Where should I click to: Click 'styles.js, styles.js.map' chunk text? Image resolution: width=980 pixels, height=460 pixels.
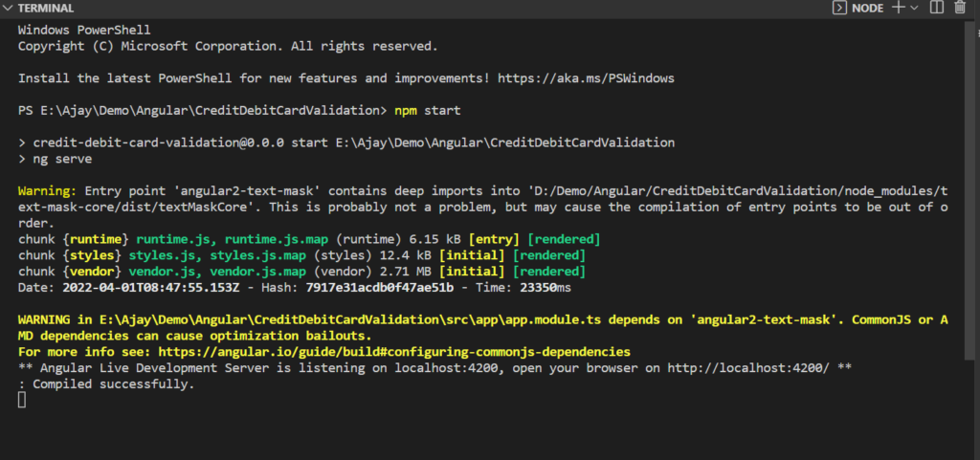pos(217,255)
